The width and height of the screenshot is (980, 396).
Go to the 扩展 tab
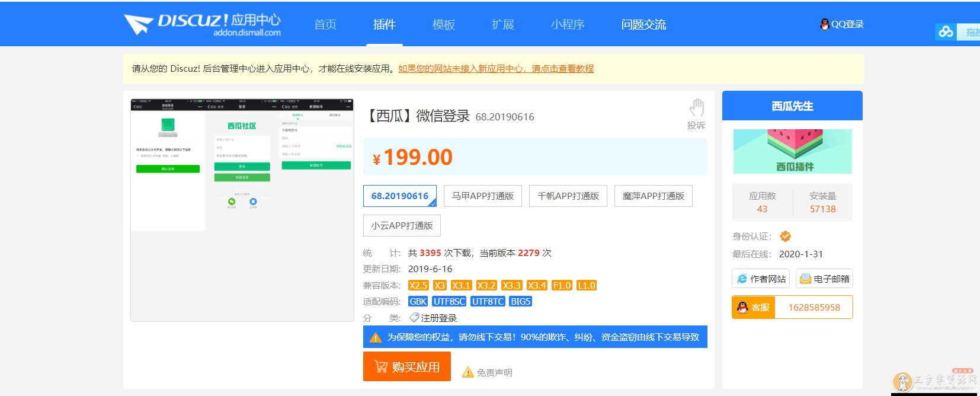click(x=503, y=24)
